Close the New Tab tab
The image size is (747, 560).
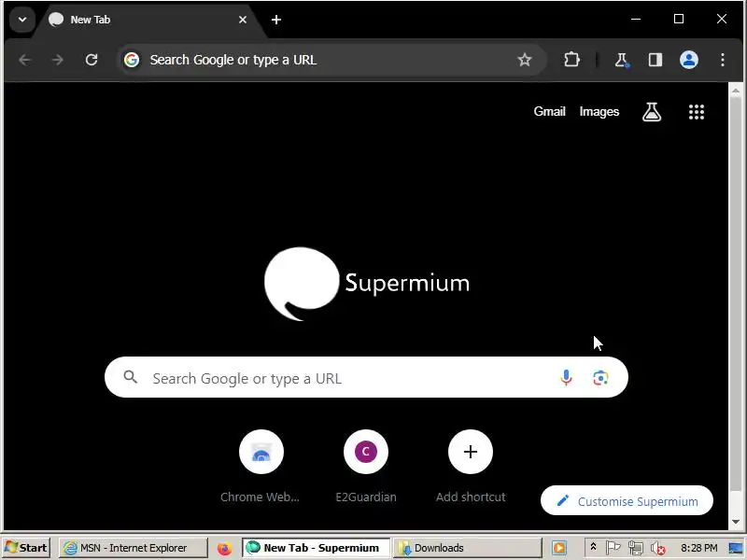tap(243, 20)
